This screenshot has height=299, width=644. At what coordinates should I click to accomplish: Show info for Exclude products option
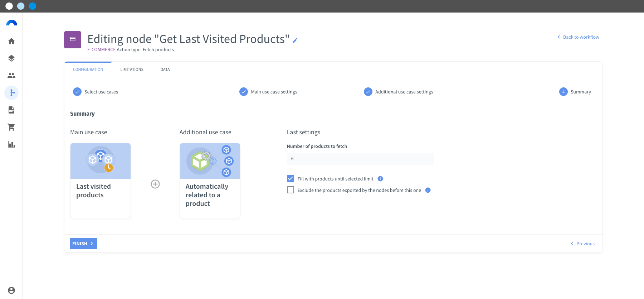428,190
